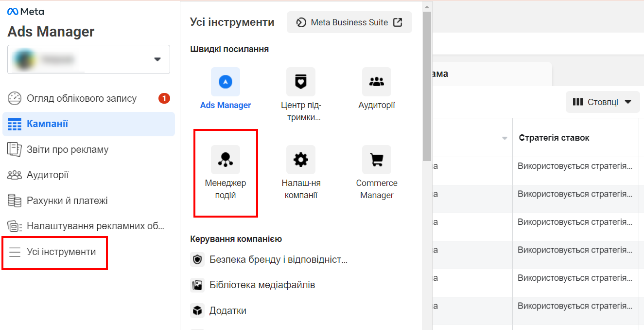
Task: Open the Events Manager icon
Action: tap(226, 159)
